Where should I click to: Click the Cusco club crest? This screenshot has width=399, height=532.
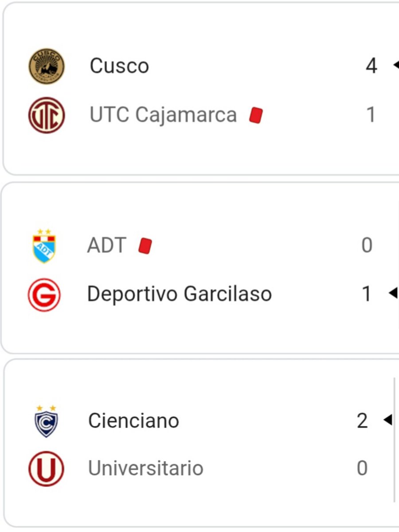pyautogui.click(x=47, y=66)
